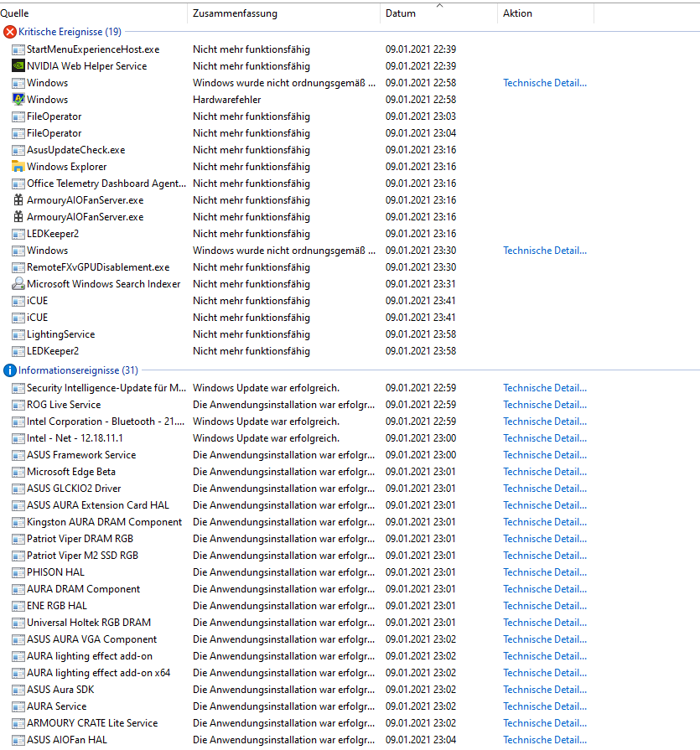Screen dimensions: 700x750
Task: Click the PHISON HAL row icon
Action: click(18, 572)
